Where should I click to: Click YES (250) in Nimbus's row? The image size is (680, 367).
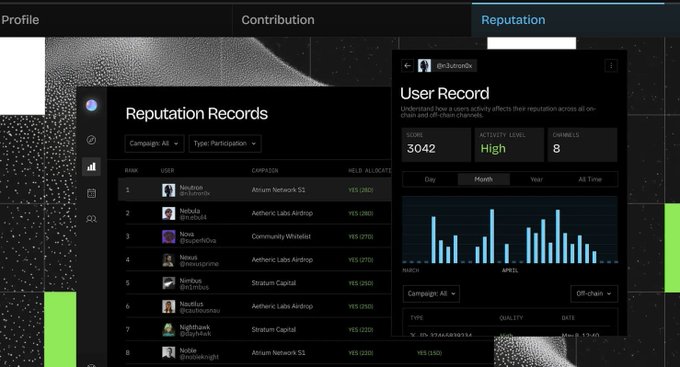tap(360, 283)
